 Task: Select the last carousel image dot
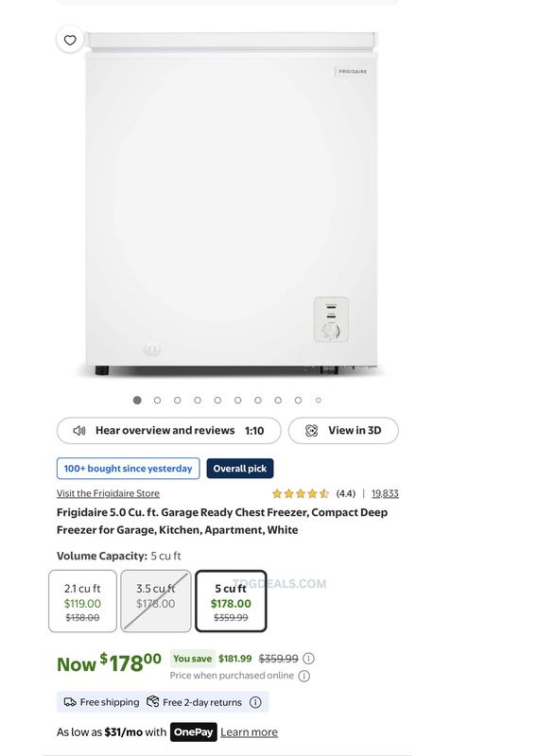(x=319, y=400)
